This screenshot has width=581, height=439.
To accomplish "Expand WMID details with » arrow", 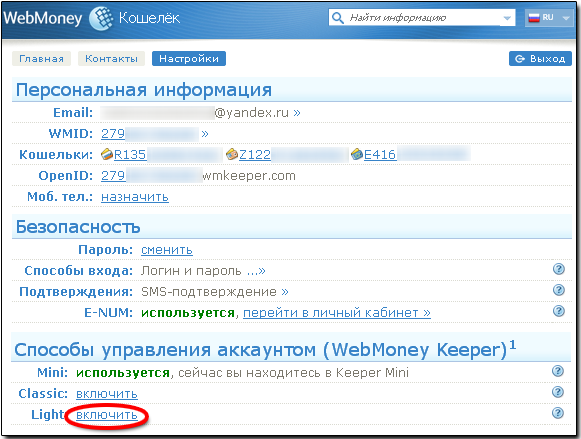I will pos(205,134).
